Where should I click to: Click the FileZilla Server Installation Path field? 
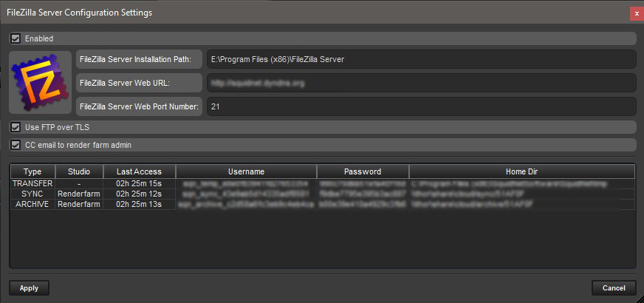coord(422,59)
